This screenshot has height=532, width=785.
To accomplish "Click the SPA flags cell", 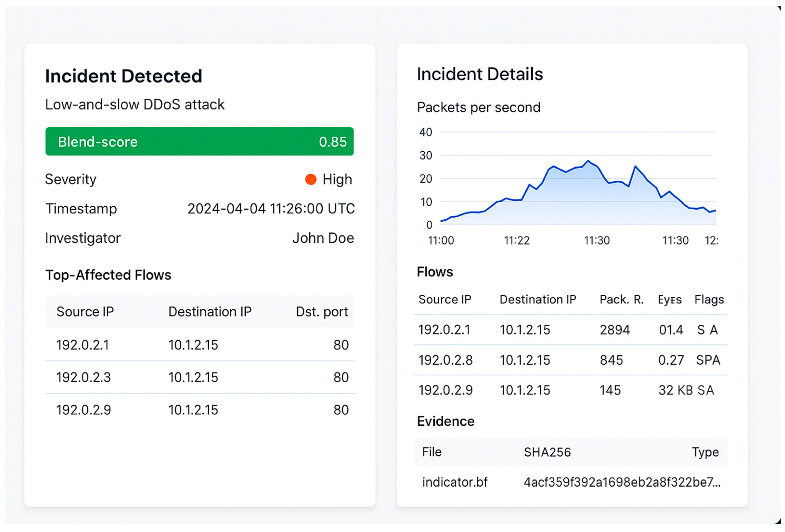I will pyautogui.click(x=708, y=360).
